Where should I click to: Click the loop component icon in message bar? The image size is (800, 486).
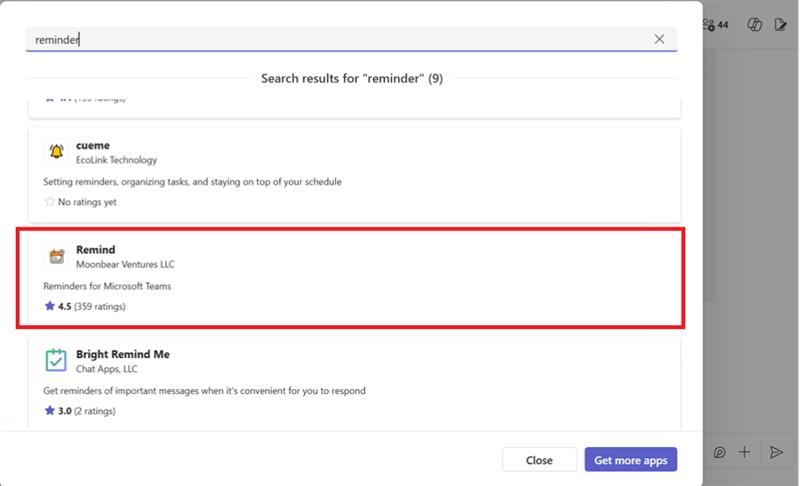click(x=719, y=452)
